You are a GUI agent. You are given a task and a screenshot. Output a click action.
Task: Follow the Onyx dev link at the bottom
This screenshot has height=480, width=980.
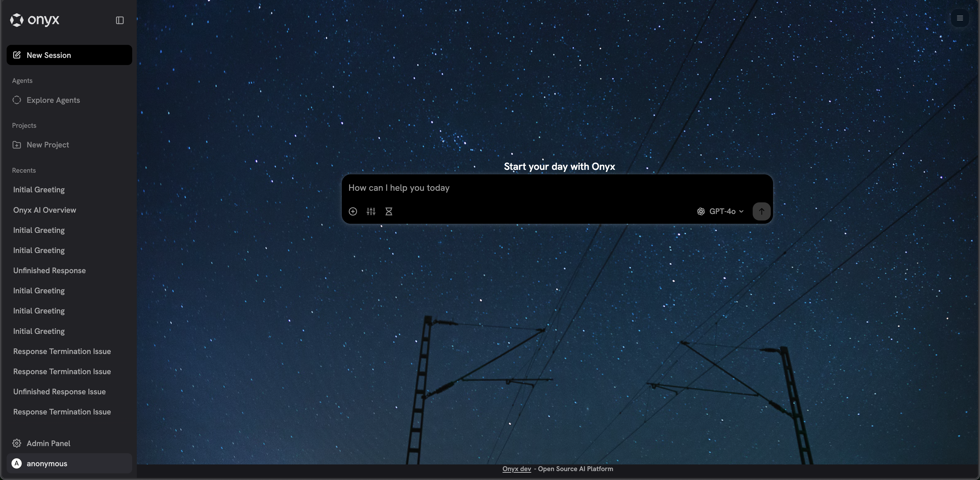click(x=516, y=469)
